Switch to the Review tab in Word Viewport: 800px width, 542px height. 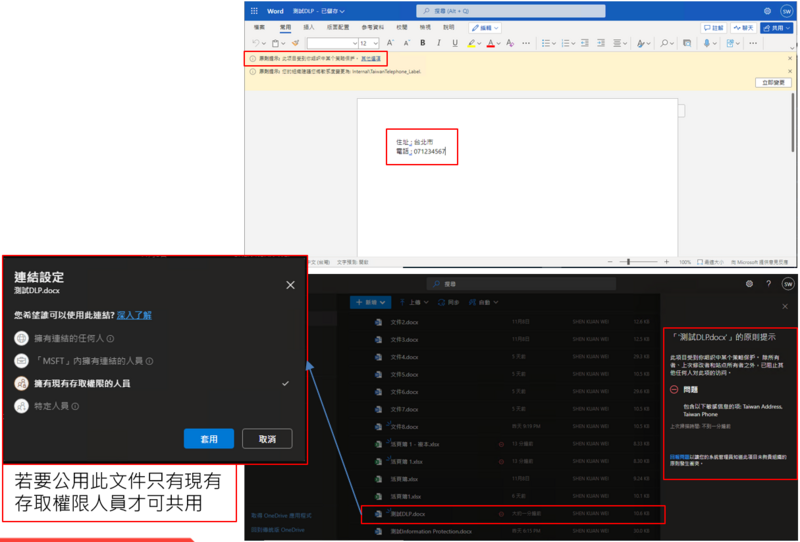pyautogui.click(x=402, y=27)
